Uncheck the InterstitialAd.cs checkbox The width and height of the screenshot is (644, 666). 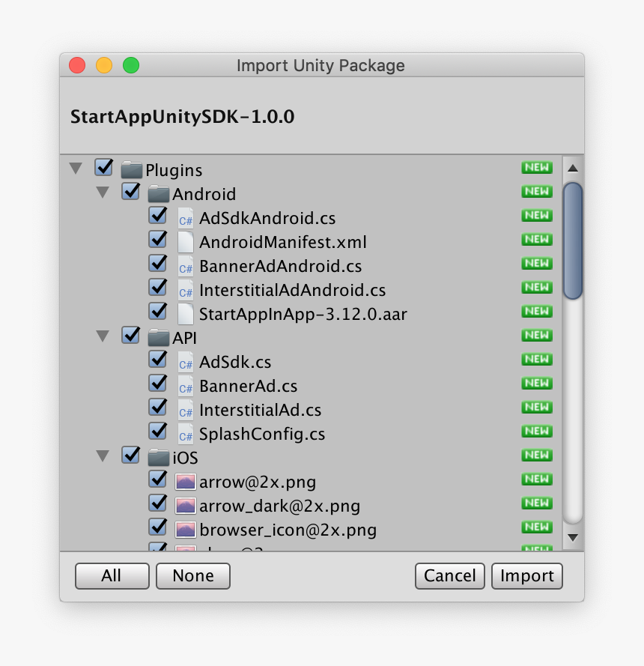(157, 407)
